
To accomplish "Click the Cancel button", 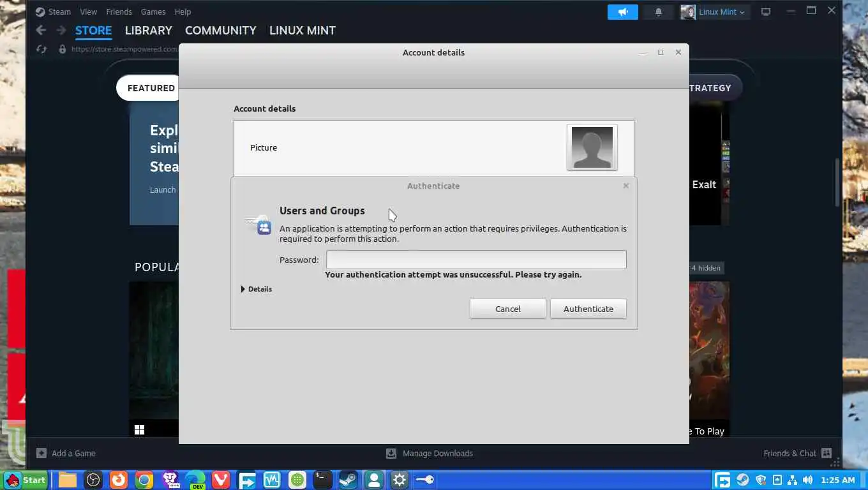I will pos(508,309).
